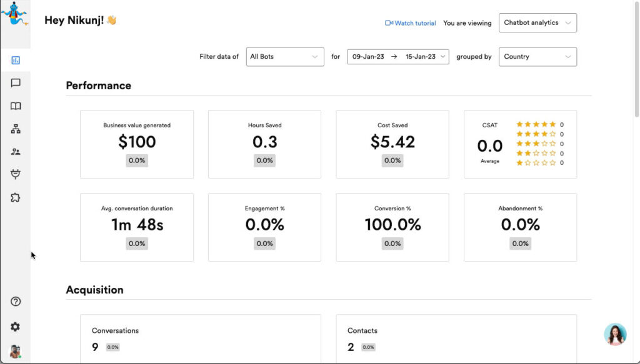This screenshot has width=640, height=364.
Task: Open the chat conversations sidebar icon
Action: [x=16, y=83]
